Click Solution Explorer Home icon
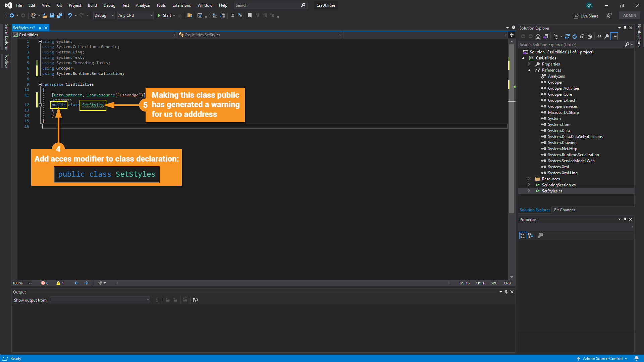The width and height of the screenshot is (644, 362). [x=538, y=36]
